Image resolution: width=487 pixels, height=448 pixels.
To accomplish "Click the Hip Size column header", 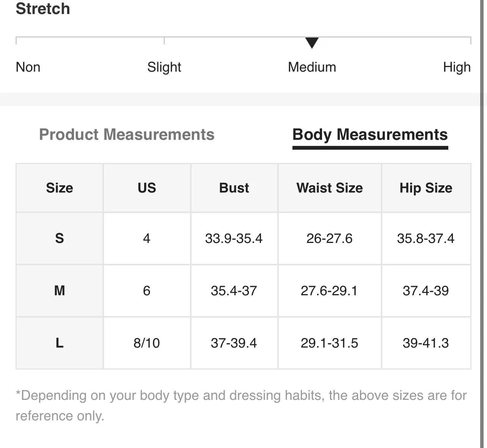I will (426, 188).
